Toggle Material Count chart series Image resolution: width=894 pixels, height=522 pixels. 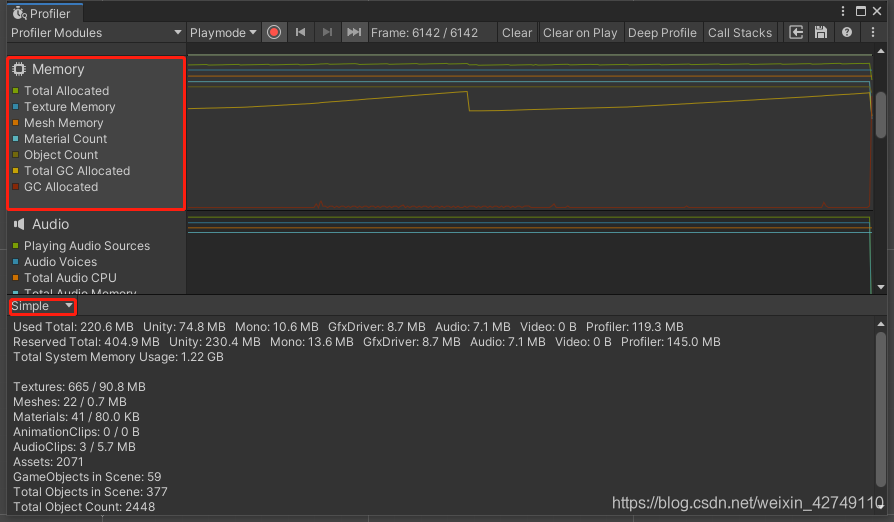(15, 138)
